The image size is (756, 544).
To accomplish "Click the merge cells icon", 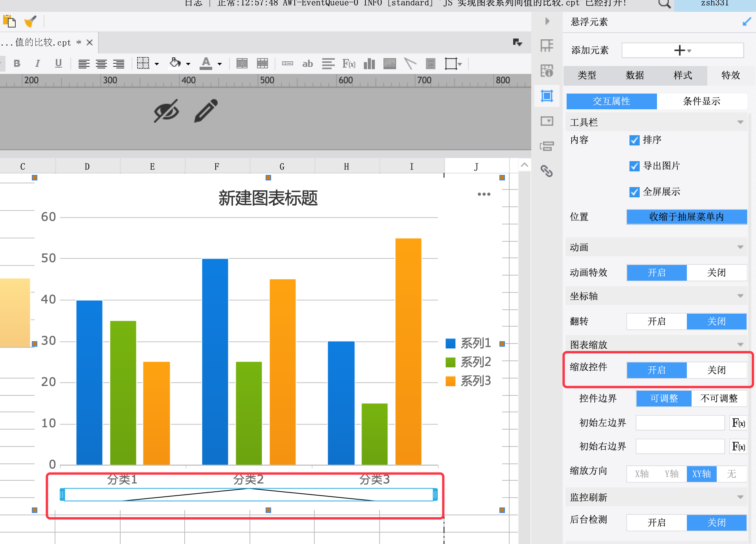I will [242, 63].
